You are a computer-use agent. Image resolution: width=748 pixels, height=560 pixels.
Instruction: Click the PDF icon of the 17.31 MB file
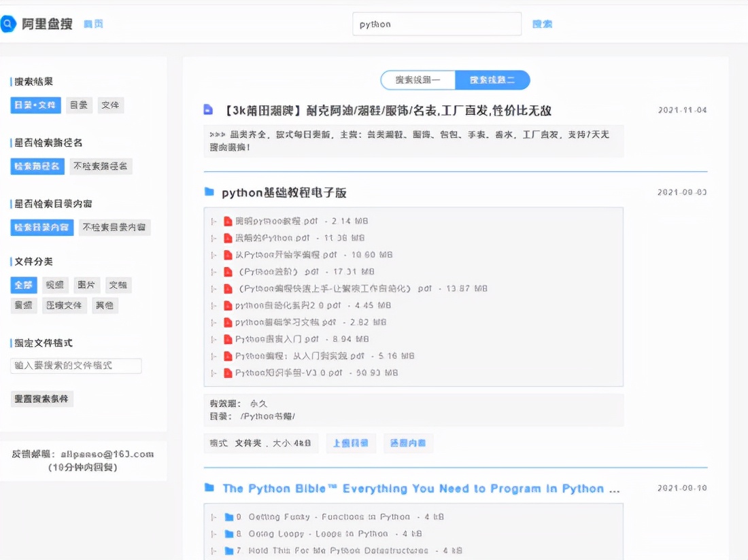click(228, 272)
